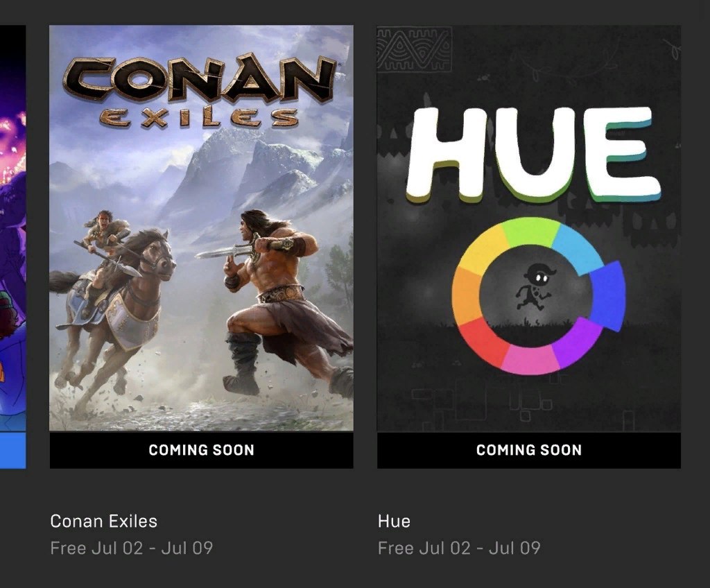Screen dimensions: 710x588
Task: Click blue banner under leftmost game
Action: pos(12,450)
